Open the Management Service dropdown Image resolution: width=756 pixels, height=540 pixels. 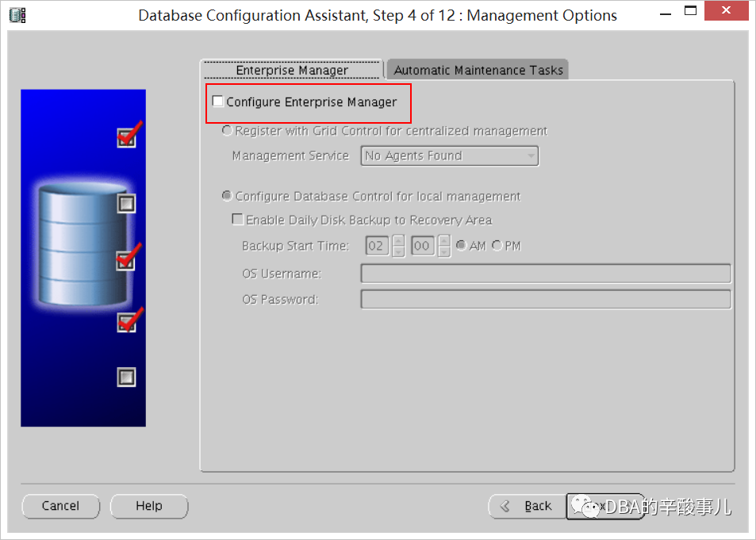(x=449, y=155)
